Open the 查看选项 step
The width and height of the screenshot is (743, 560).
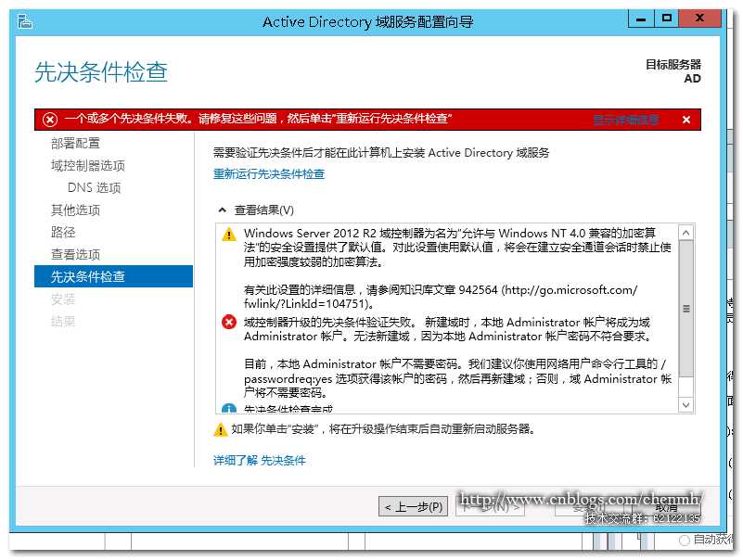75,254
